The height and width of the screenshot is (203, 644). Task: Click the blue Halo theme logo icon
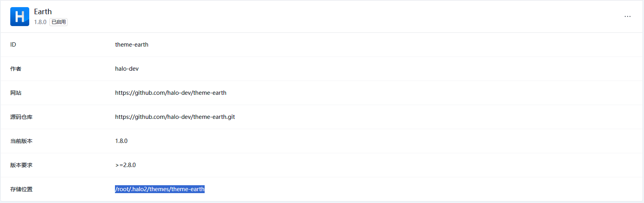20,17
